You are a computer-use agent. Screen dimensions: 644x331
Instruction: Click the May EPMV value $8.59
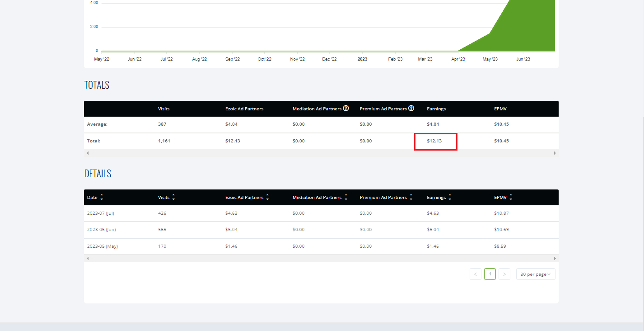[x=500, y=246]
